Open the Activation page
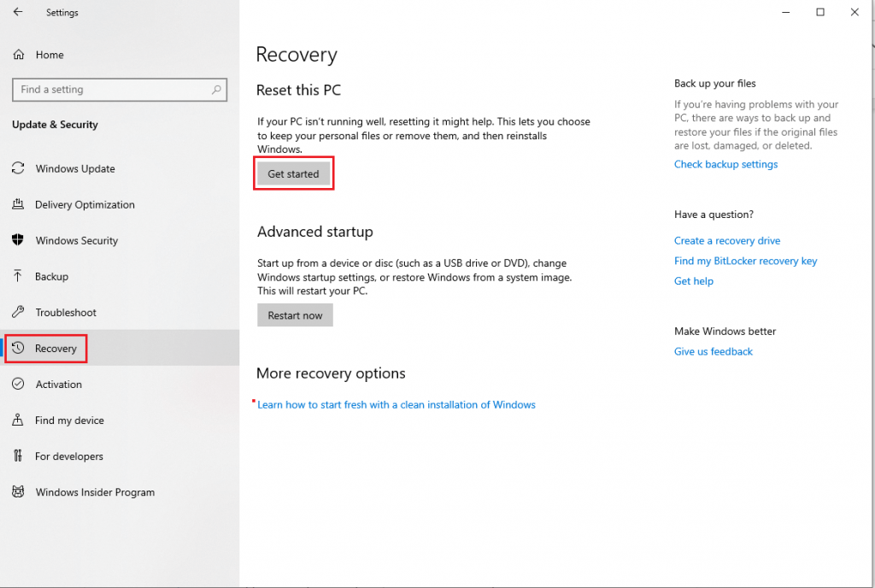875x588 pixels. coord(59,385)
